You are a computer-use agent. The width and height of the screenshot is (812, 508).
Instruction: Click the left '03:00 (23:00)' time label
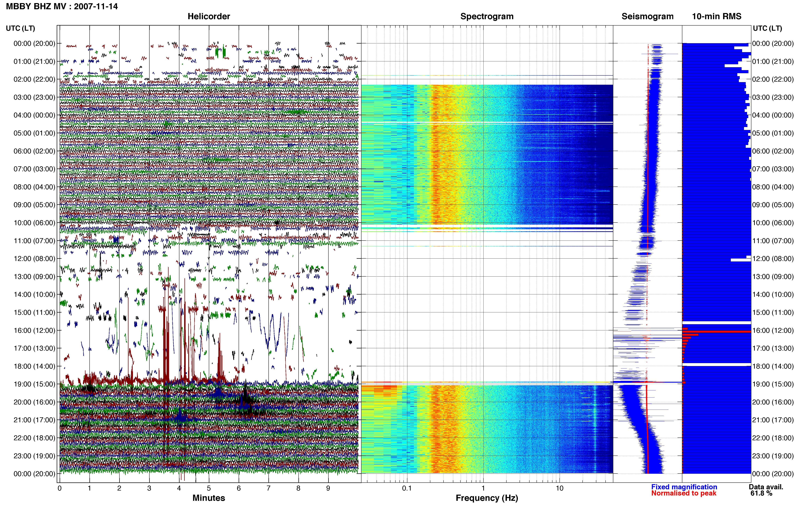pos(34,97)
